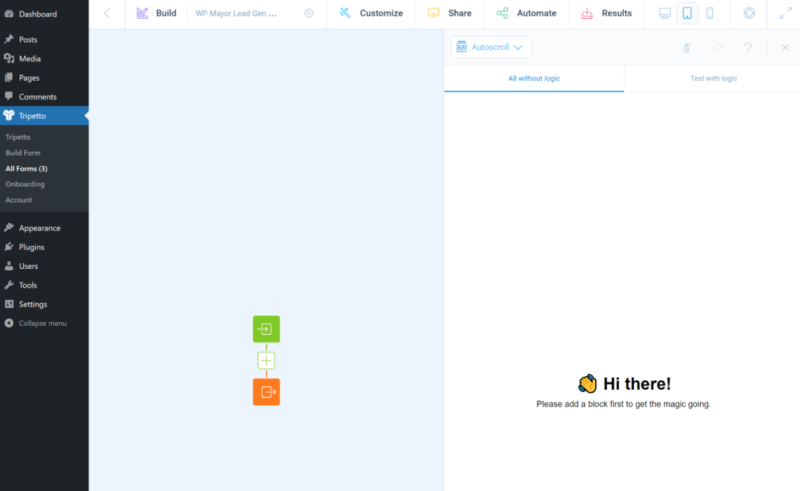This screenshot has width=800, height=491.
Task: Open the Settings sidebar icon
Action: click(x=9, y=304)
